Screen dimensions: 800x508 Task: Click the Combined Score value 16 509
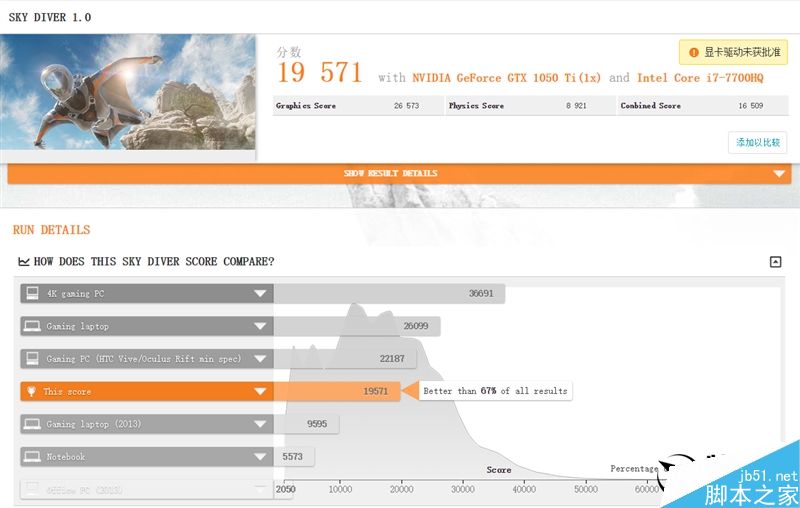pyautogui.click(x=751, y=106)
